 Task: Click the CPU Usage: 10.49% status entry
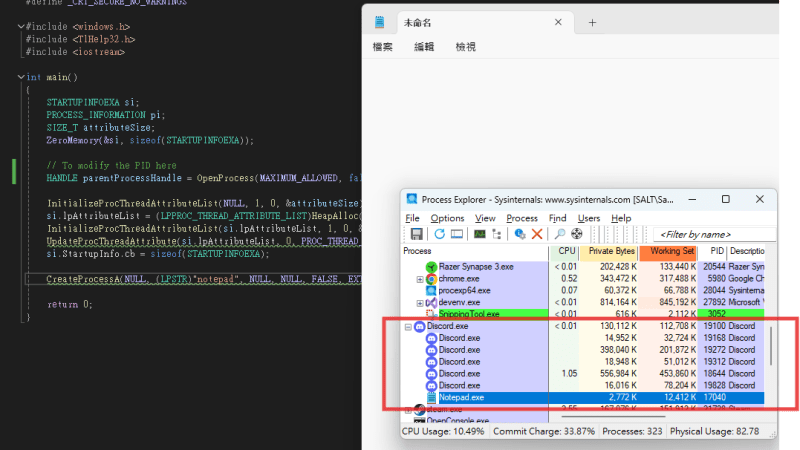tap(443, 432)
